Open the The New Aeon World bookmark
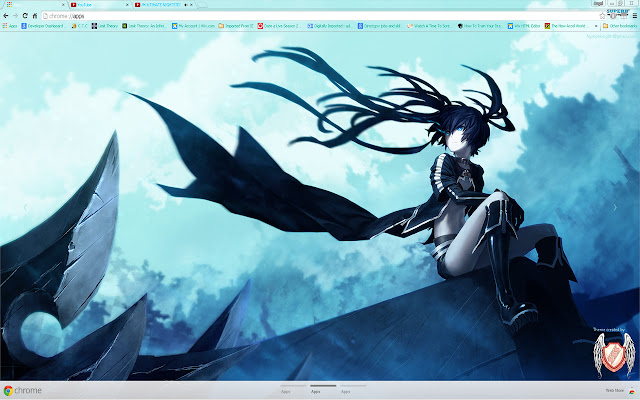This screenshot has height=400, width=640. coord(567,26)
